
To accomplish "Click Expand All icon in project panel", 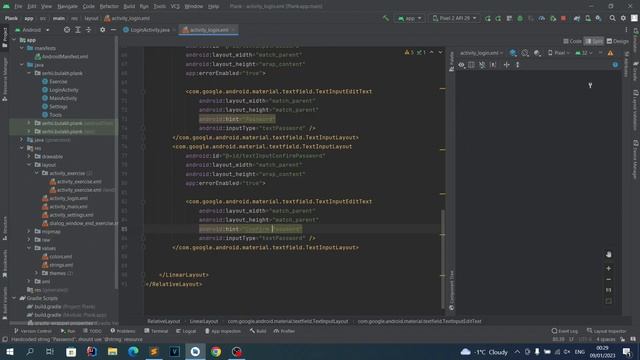I will click(x=78, y=30).
